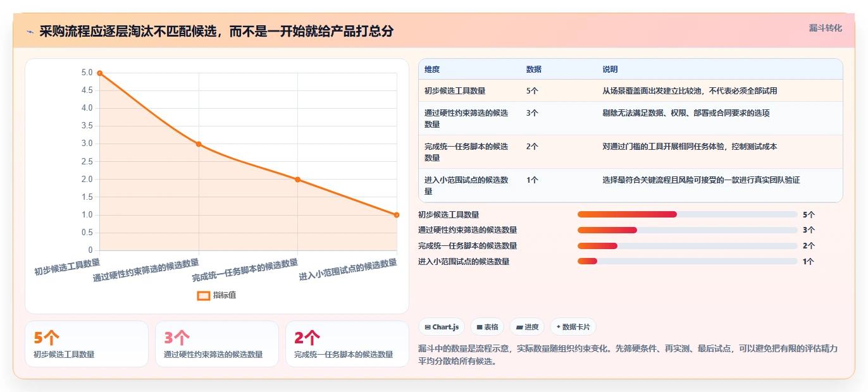The height and width of the screenshot is (392, 868).
Task: Click the 1个 value in the table
Action: click(533, 180)
